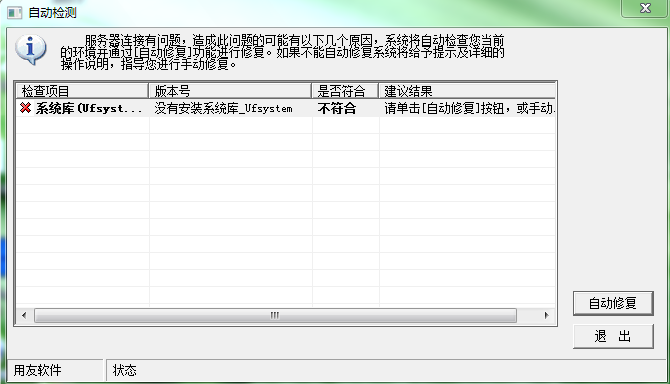Click the 是否符合 column header

click(345, 91)
